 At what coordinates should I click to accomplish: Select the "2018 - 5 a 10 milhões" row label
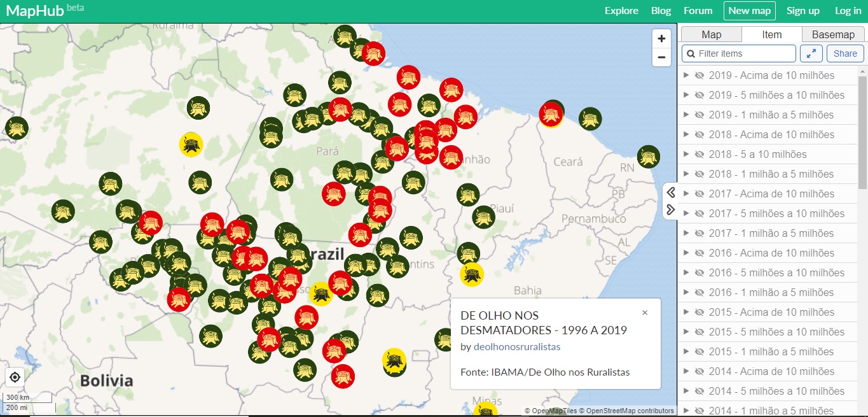coord(758,154)
